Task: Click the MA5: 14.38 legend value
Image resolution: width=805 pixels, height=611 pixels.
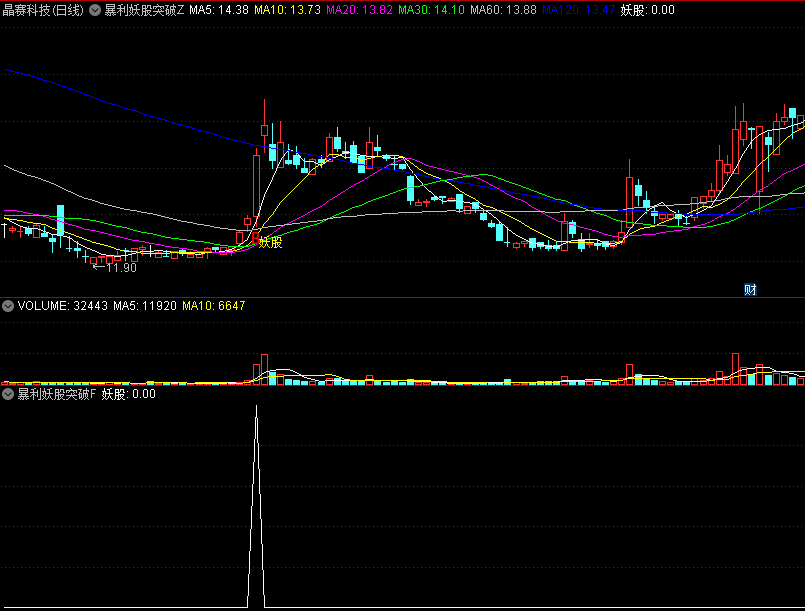Action: 219,10
